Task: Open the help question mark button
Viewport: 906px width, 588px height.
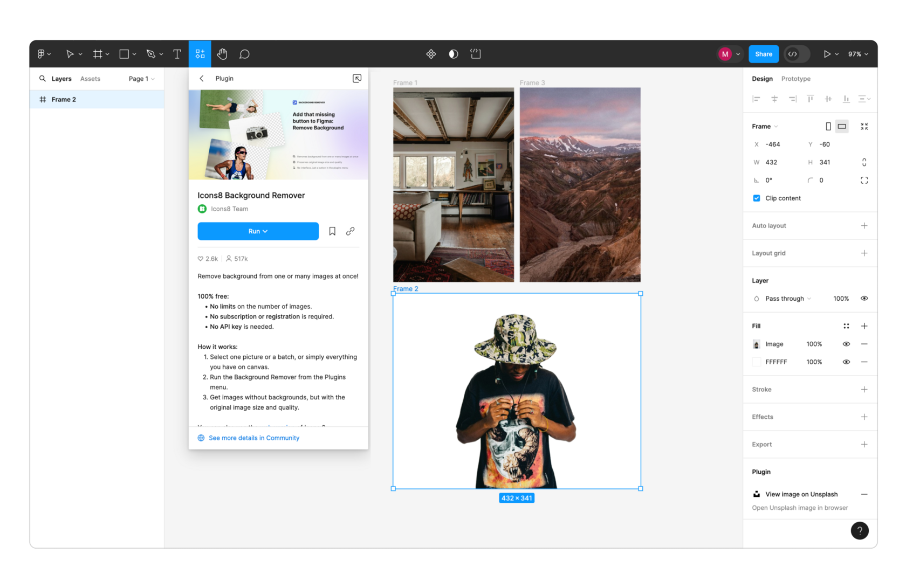Action: click(860, 531)
